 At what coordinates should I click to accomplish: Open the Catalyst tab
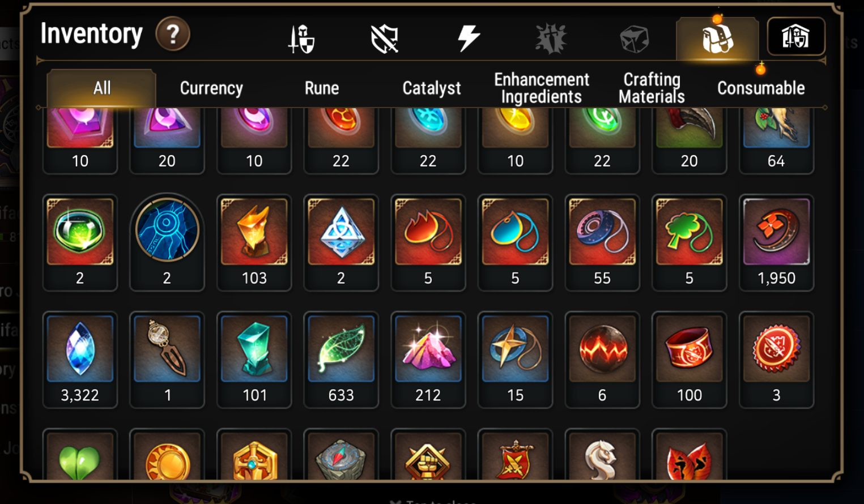(432, 88)
